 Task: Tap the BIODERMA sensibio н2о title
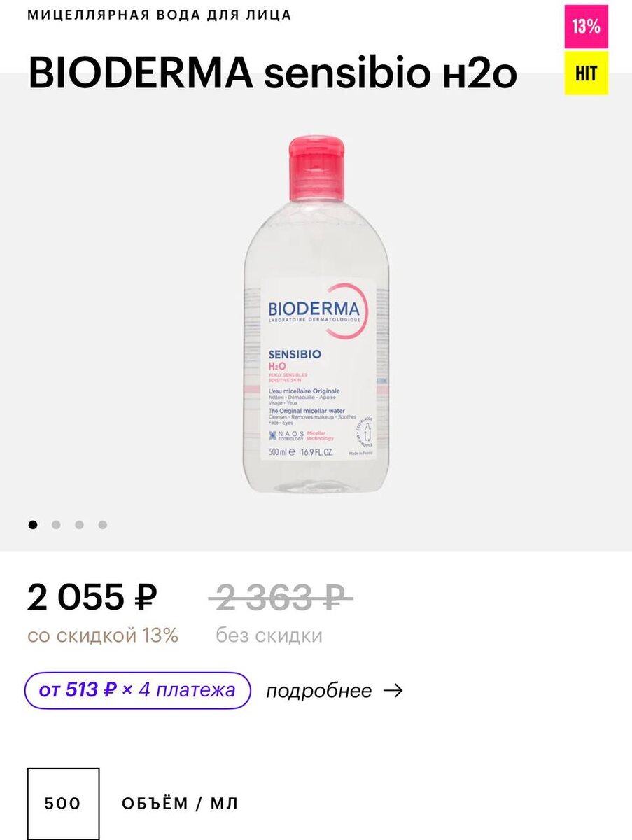click(272, 73)
